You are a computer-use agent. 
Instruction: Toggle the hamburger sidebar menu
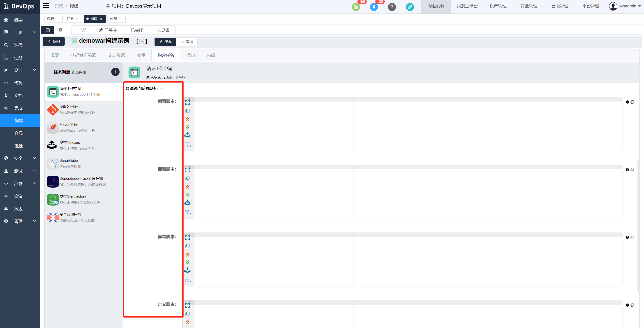(x=46, y=6)
